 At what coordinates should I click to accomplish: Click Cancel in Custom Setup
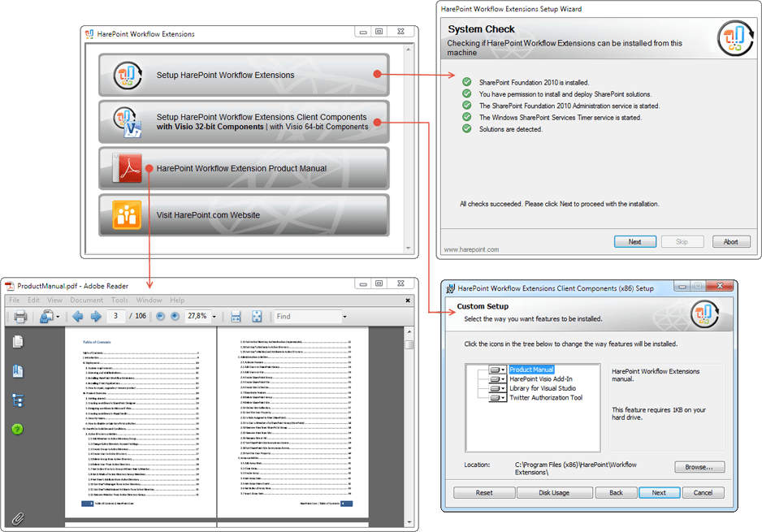pos(704,493)
